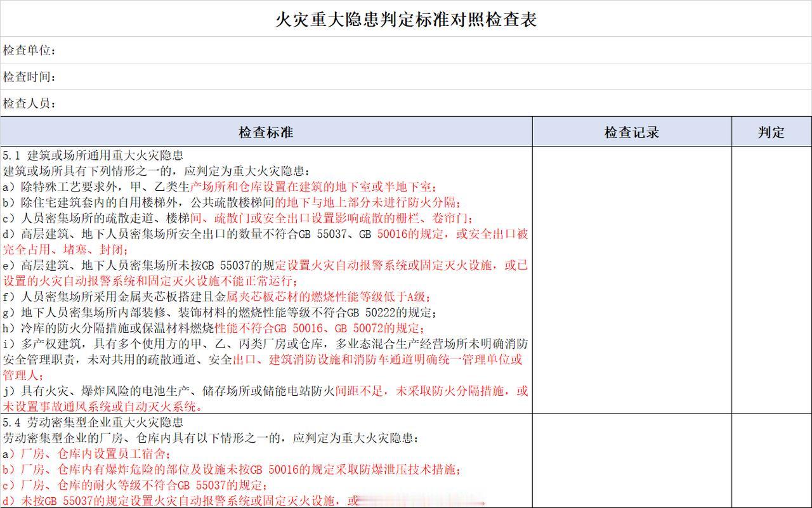Click item a) about 甲、乙类生产场所和仓库
Viewport: 812px width, 508px height.
(x=219, y=187)
